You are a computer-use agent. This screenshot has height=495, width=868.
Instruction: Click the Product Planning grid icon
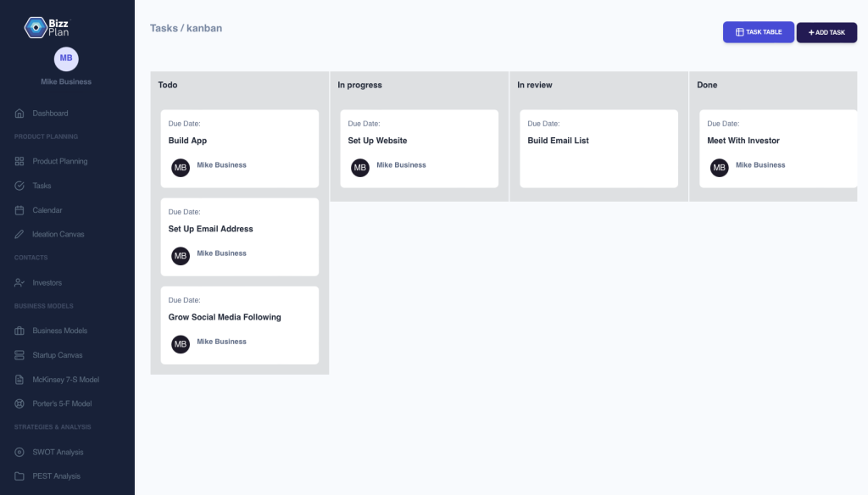pyautogui.click(x=19, y=161)
